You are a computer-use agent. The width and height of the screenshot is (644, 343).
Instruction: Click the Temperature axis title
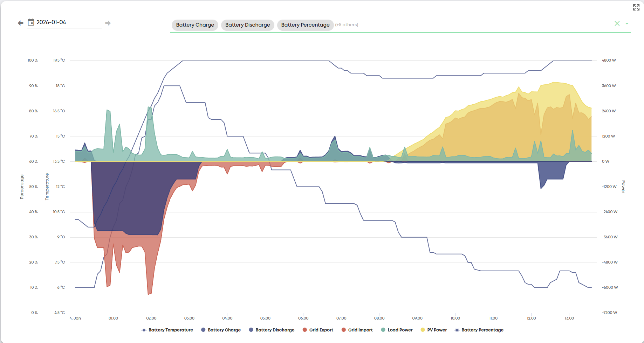[x=47, y=187]
